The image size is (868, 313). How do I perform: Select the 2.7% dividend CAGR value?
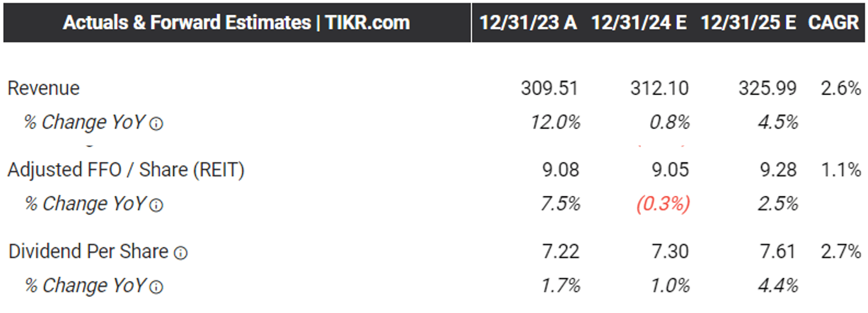click(x=841, y=251)
